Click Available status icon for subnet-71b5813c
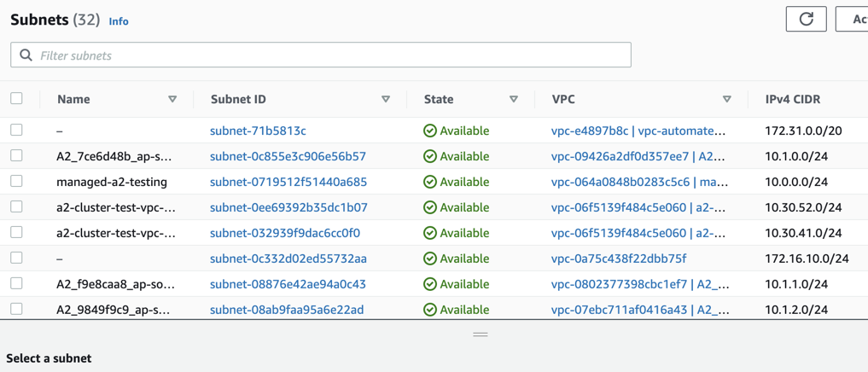Screen dimensions: 868x372 click(430, 131)
